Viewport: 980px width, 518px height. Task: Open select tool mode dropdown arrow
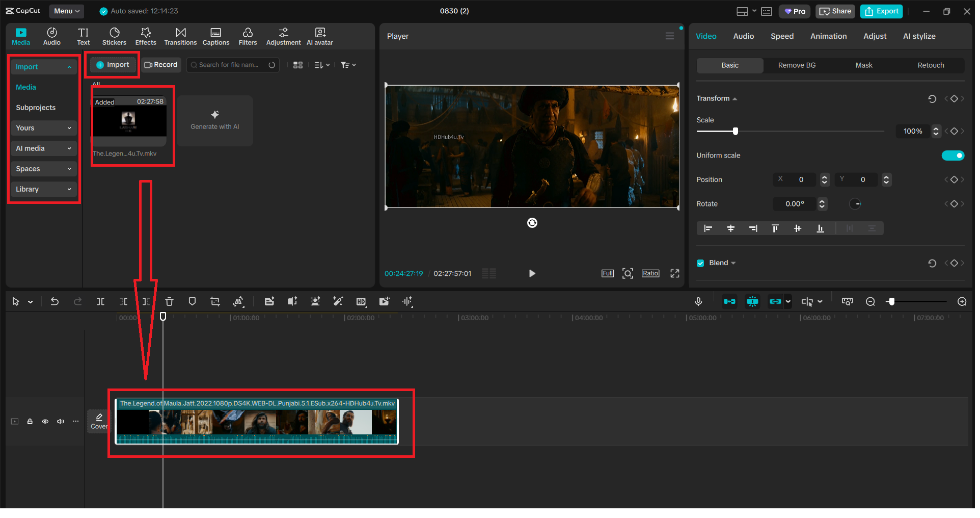[31, 302]
